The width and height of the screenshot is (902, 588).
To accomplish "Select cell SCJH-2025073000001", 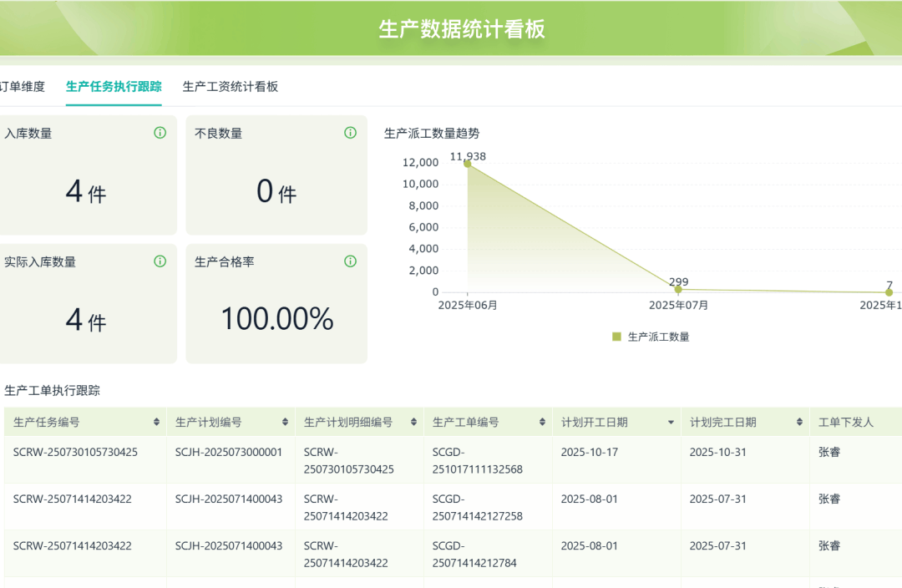I will coord(228,452).
